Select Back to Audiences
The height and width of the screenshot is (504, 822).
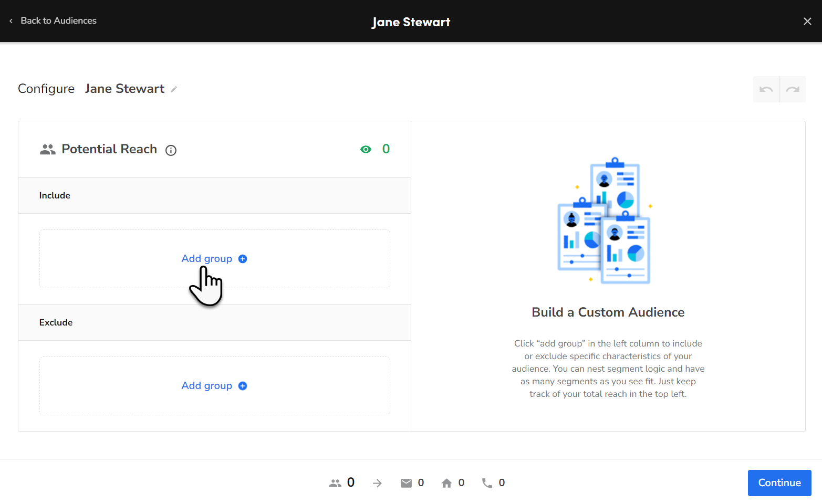(x=58, y=20)
